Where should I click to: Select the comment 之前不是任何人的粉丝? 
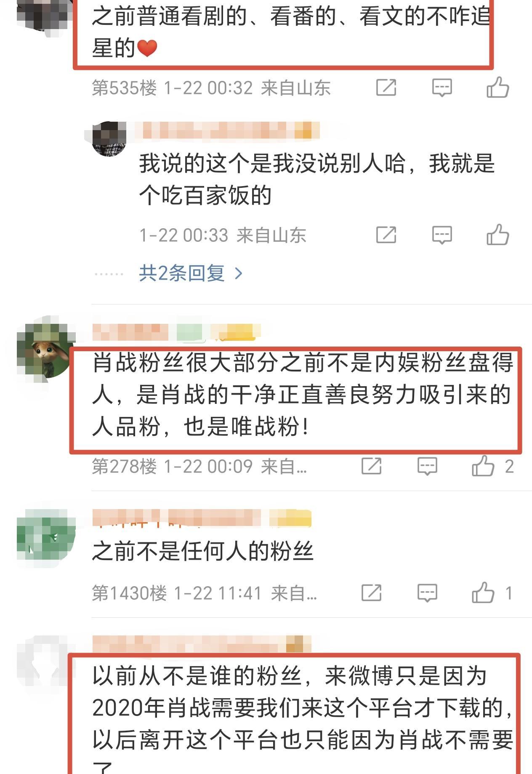point(202,551)
